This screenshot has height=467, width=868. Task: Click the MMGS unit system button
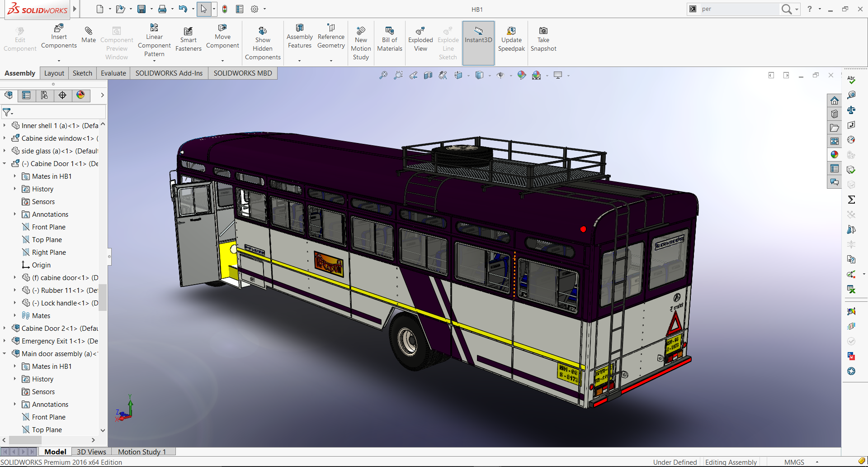pyautogui.click(x=794, y=462)
